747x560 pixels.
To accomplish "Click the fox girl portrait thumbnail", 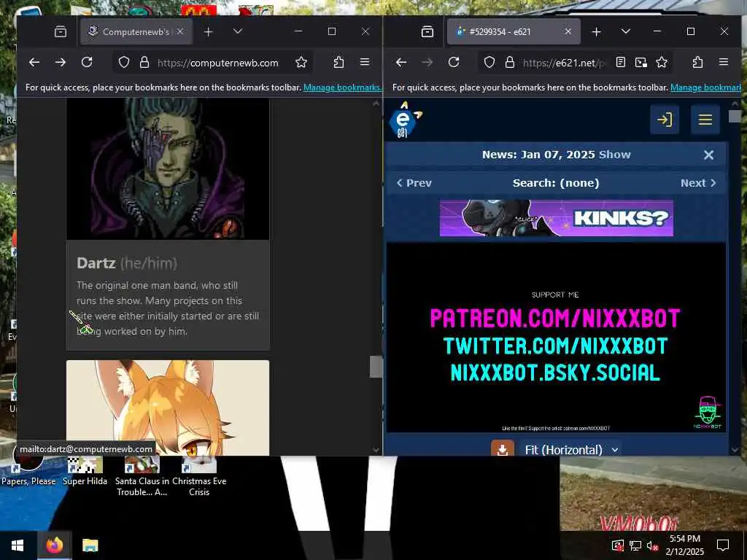I will 168,408.
